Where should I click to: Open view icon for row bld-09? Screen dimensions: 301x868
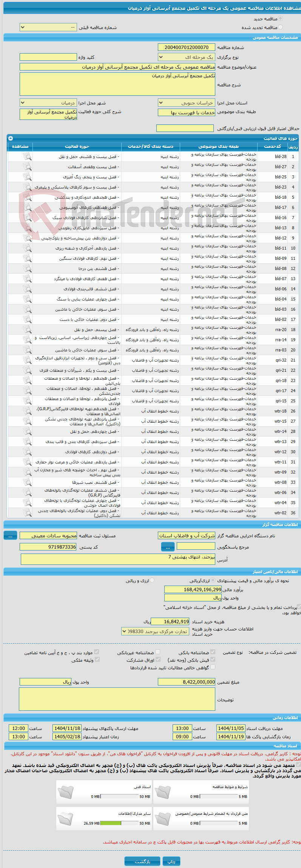(27, 258)
